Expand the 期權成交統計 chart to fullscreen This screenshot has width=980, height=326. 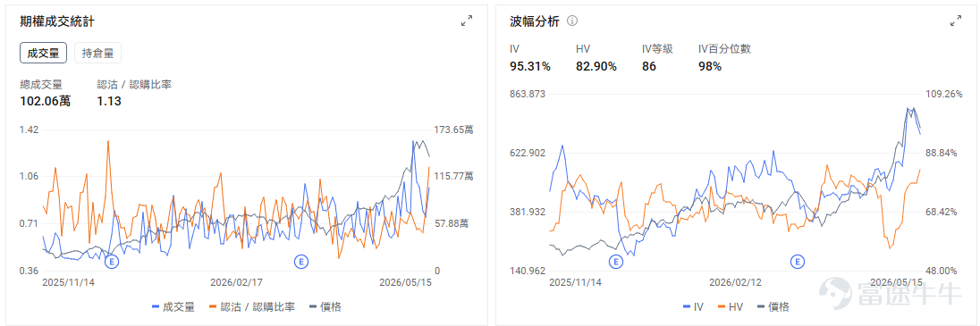tap(466, 21)
